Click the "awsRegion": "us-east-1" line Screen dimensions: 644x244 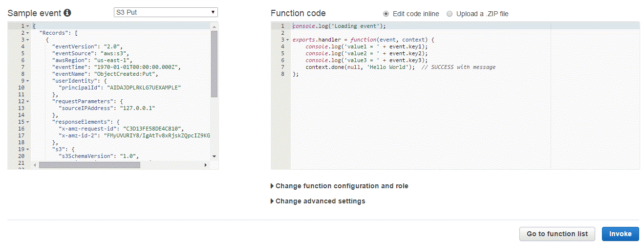[x=92, y=60]
